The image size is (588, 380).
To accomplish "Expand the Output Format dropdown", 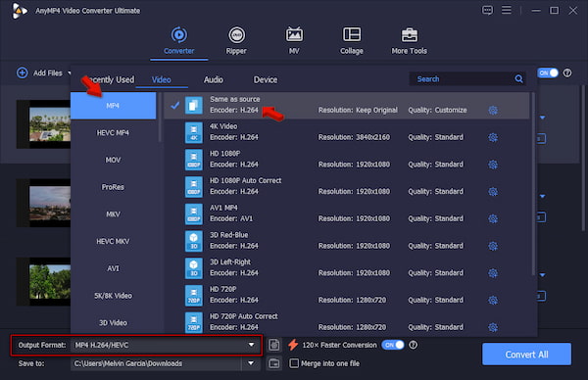I will click(251, 345).
